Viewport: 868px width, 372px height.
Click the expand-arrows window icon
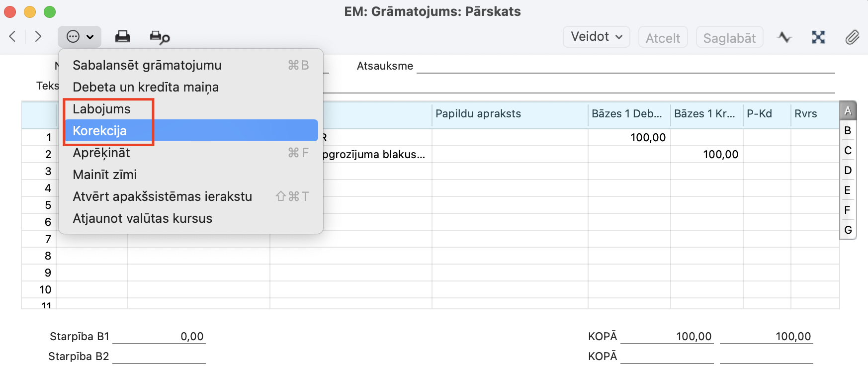tap(818, 37)
